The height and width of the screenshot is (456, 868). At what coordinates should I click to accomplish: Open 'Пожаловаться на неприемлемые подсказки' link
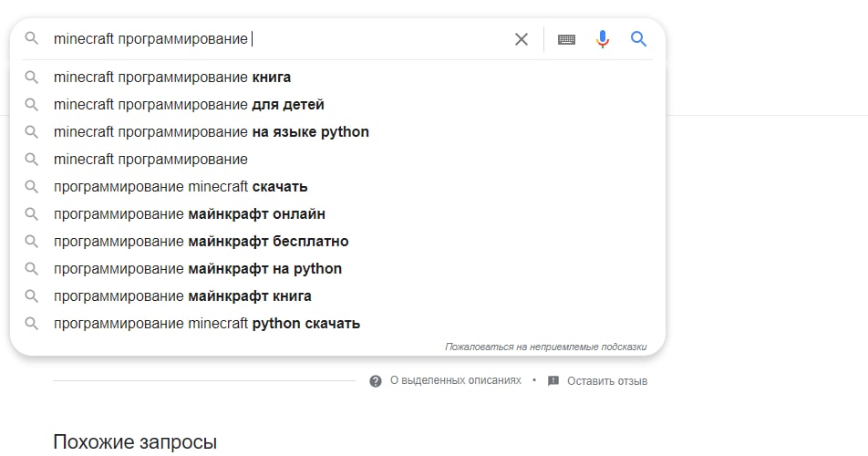point(546,347)
